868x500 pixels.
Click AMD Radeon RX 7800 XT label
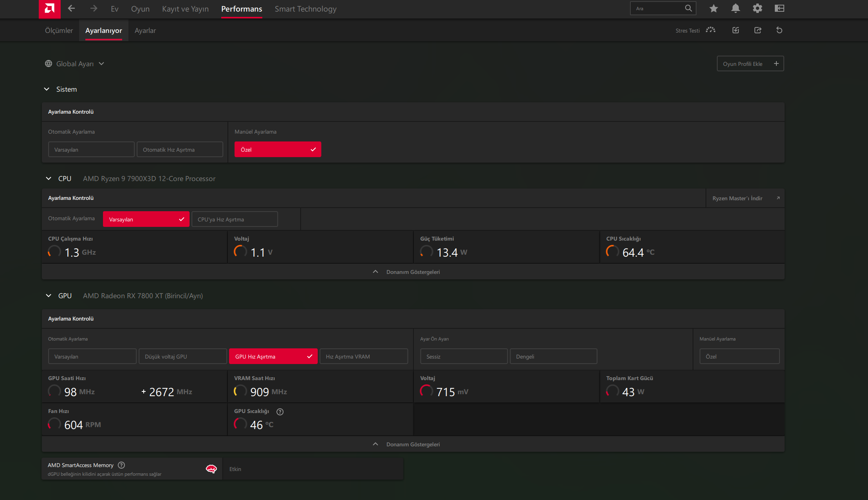pos(143,296)
